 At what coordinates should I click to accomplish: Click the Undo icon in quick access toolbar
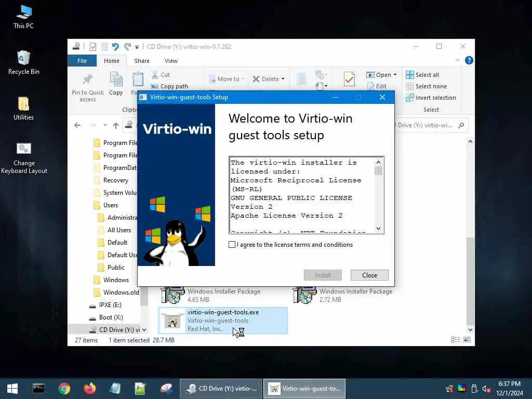point(115,46)
